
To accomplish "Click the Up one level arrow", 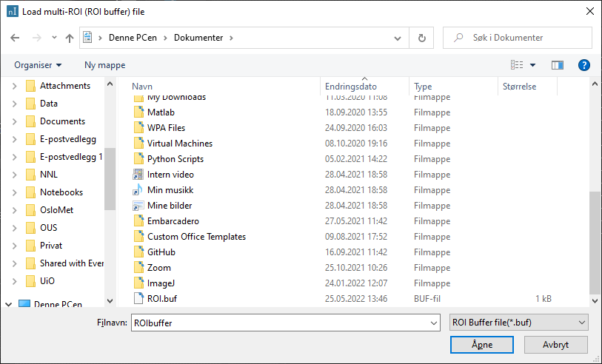I will pos(70,38).
